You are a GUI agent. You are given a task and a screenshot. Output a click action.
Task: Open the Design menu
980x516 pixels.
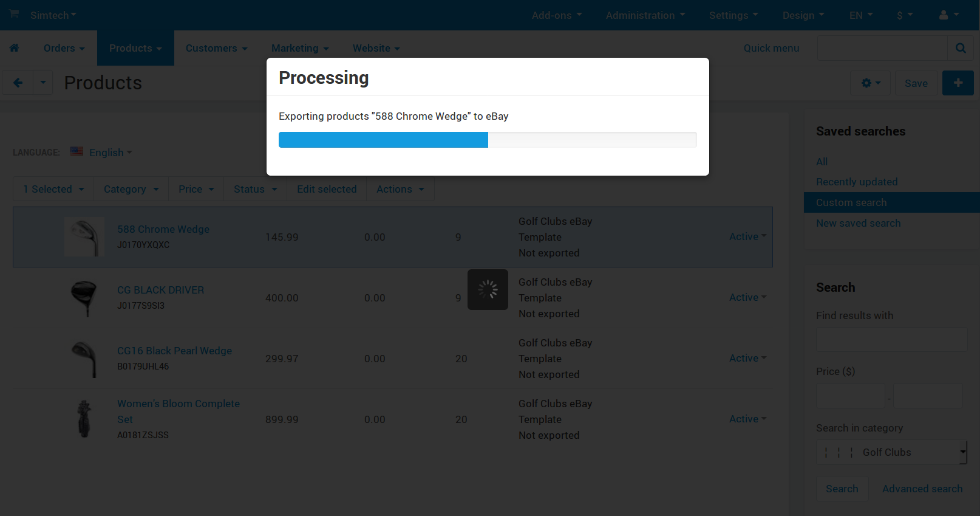(x=803, y=15)
